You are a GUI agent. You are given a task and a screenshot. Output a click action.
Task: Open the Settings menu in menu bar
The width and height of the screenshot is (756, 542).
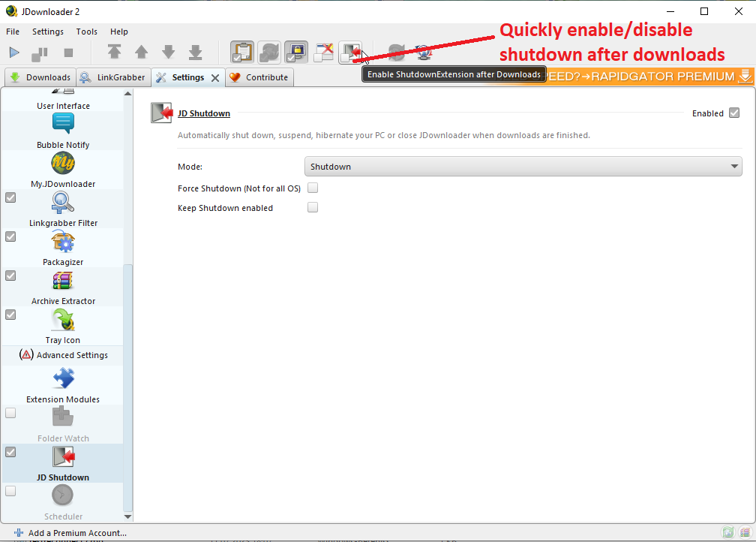click(x=48, y=32)
